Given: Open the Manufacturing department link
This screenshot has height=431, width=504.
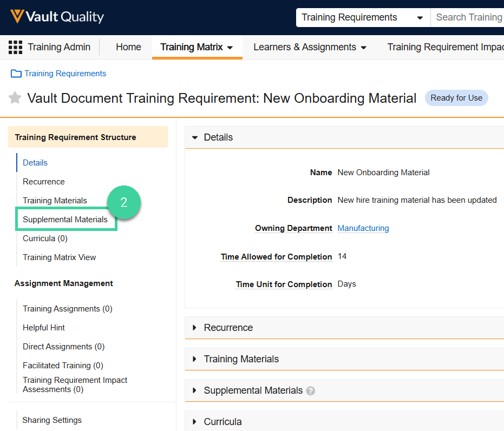Looking at the screenshot, I should 363,228.
